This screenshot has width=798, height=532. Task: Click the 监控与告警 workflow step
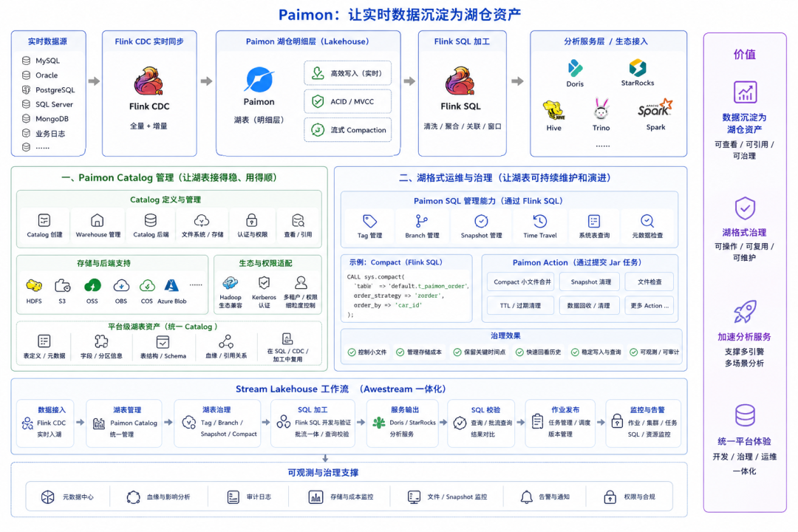644,423
